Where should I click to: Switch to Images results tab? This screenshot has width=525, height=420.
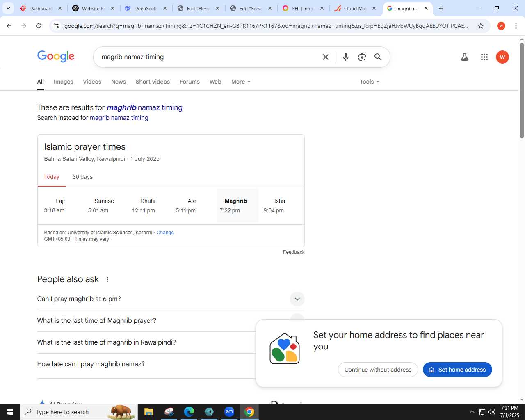(x=64, y=82)
